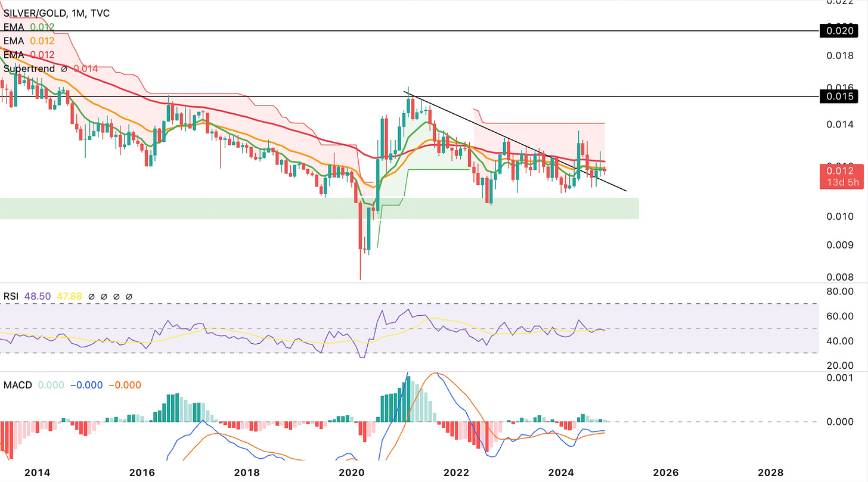Click the orange MACD value -0.000
The image size is (868, 482).
pos(125,385)
